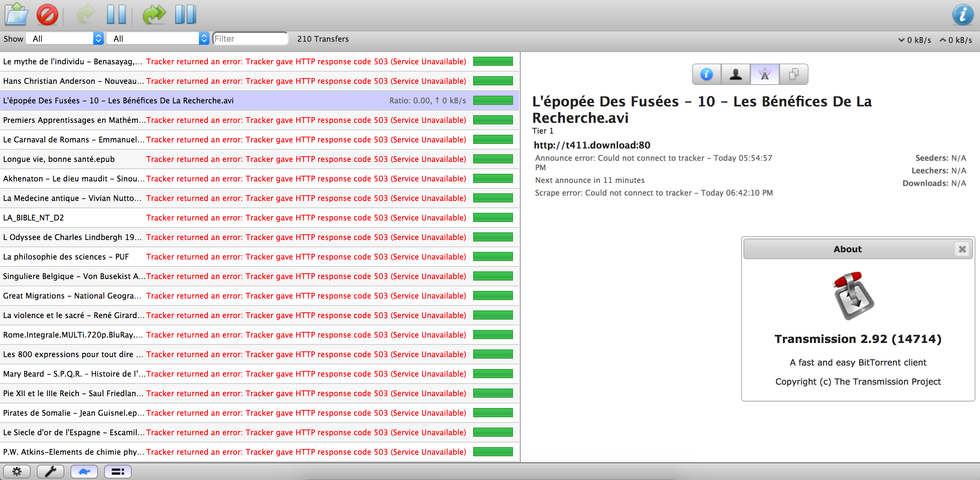Click 'Transmission 2.92 (14714)' version text
Image resolution: width=980 pixels, height=480 pixels.
[858, 339]
